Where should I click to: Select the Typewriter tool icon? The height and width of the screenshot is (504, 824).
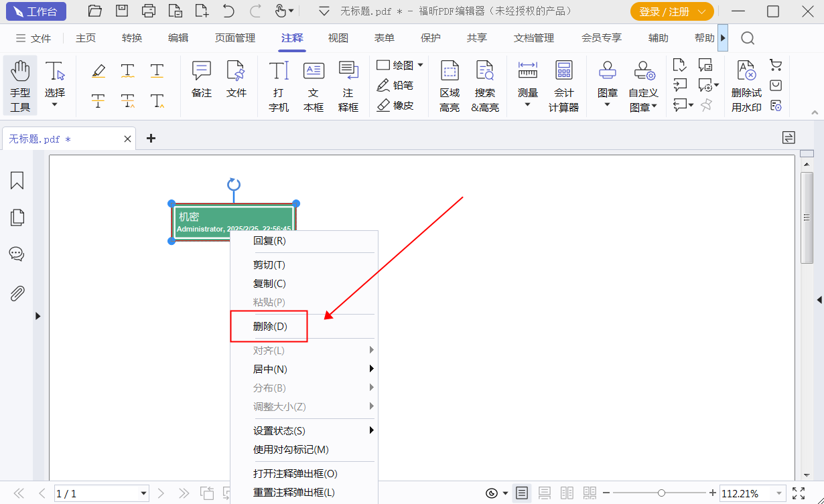tap(279, 86)
